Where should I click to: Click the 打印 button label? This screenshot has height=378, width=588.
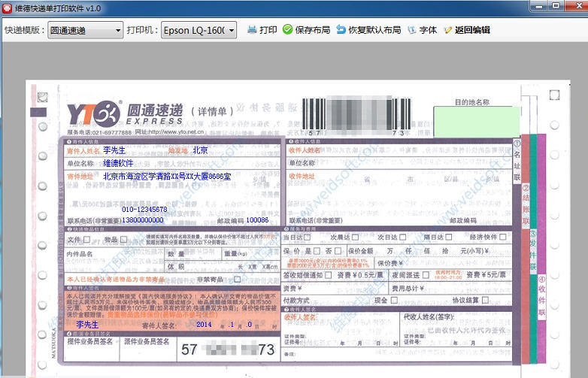click(x=268, y=30)
